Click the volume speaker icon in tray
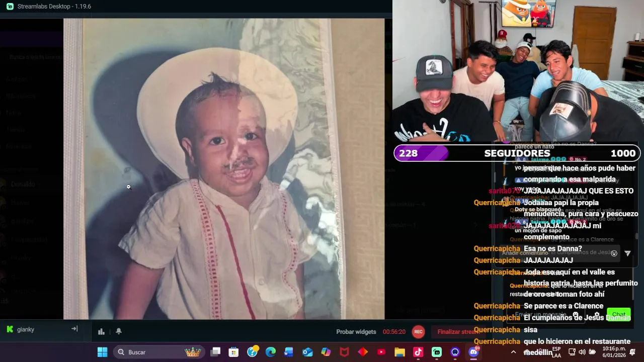 (x=582, y=352)
